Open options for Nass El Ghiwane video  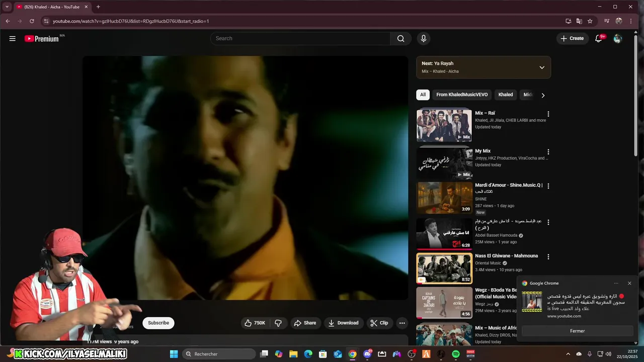548,257
